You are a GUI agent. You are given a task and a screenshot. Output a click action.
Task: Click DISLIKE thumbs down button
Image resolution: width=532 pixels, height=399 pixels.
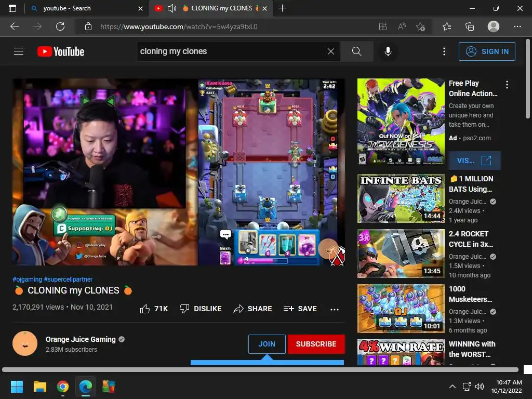(x=200, y=309)
